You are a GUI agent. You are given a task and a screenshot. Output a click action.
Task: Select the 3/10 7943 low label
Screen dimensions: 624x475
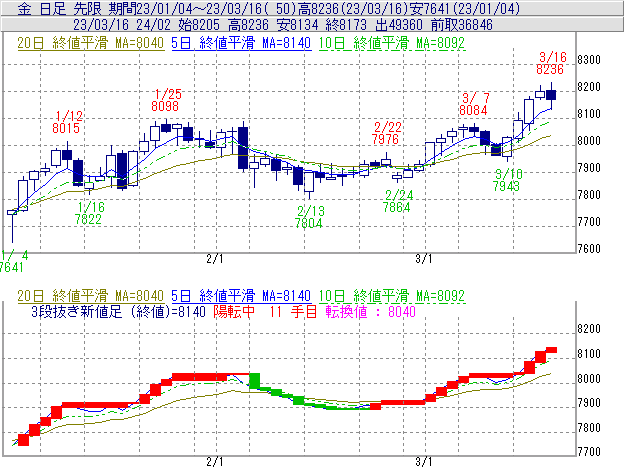[507, 180]
